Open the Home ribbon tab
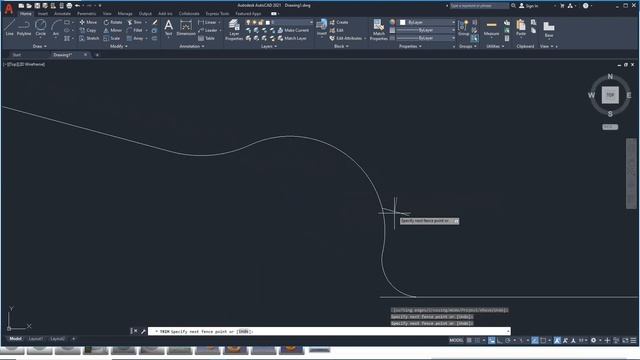The image size is (640, 360). (25, 13)
